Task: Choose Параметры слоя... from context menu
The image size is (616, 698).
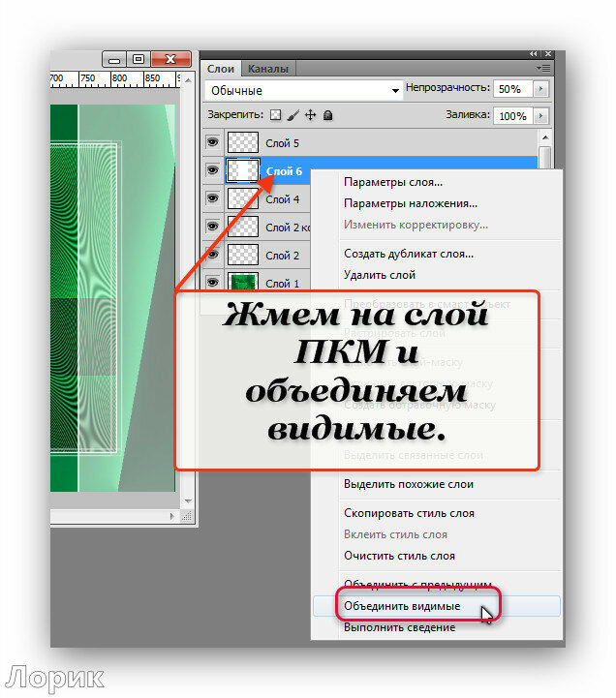Action: click(x=393, y=182)
